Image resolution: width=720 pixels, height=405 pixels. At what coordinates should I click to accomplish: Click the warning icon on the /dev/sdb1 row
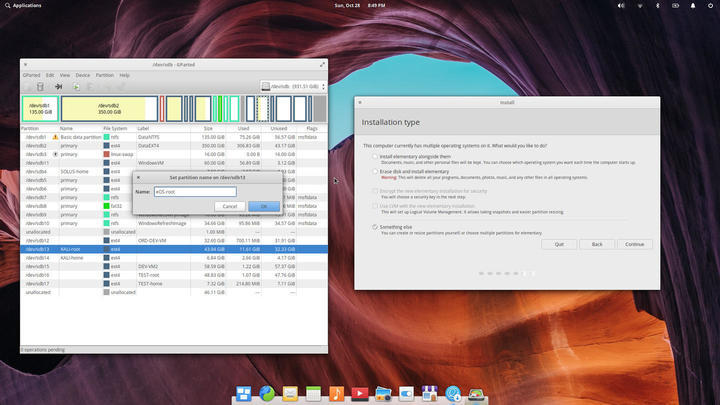55,137
